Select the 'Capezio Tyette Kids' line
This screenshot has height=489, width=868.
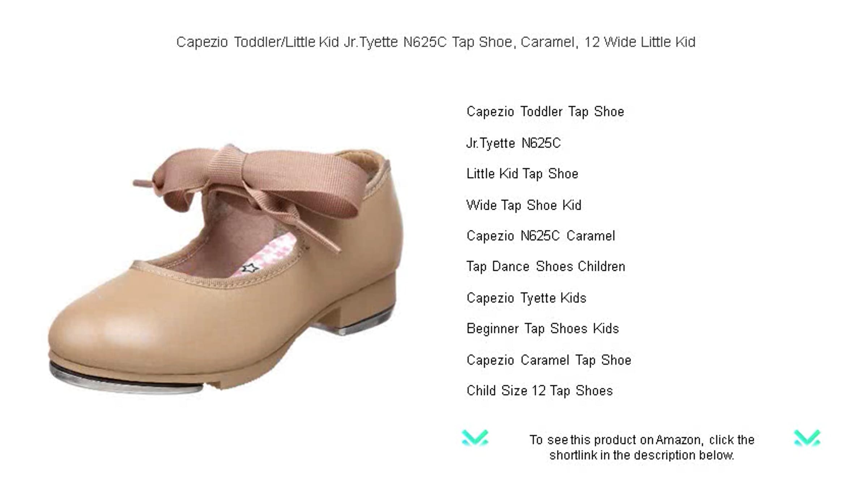[x=526, y=298]
